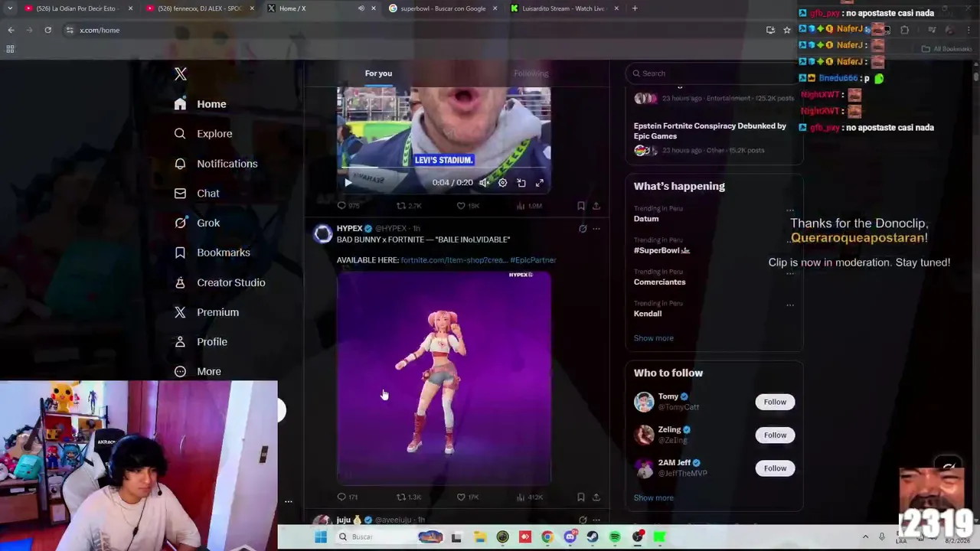
Task: Open Spotify from the taskbar
Action: (x=615, y=537)
